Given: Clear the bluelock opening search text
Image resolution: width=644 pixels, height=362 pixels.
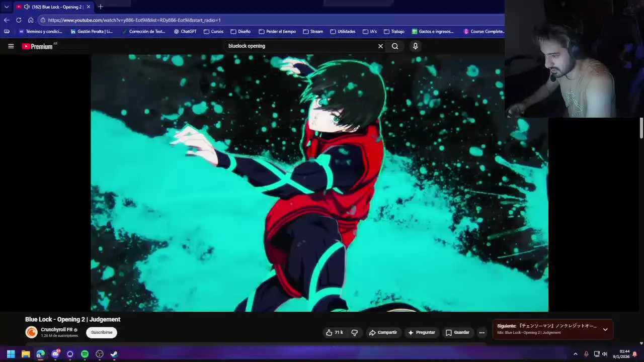Looking at the screenshot, I should tap(380, 46).
